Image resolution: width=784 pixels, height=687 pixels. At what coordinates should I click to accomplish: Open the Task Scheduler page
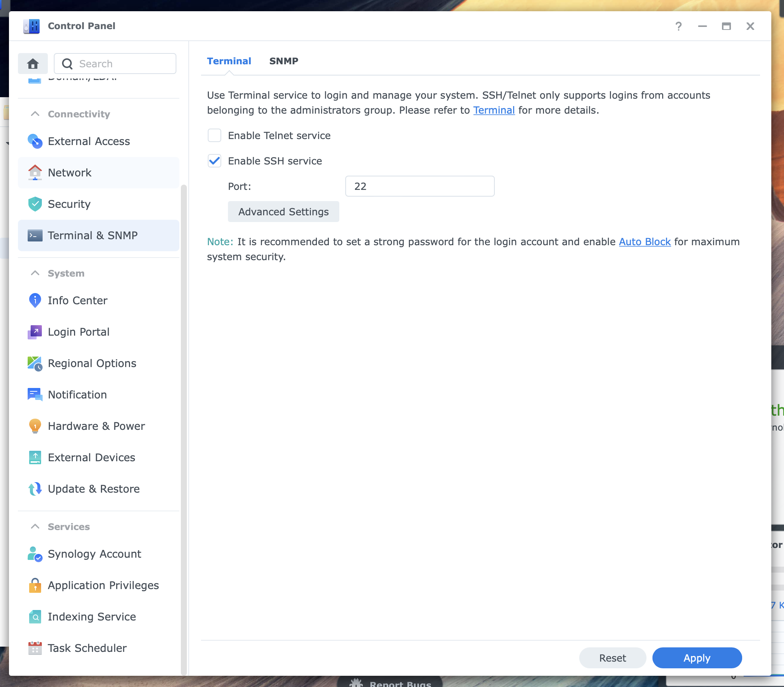(99, 648)
